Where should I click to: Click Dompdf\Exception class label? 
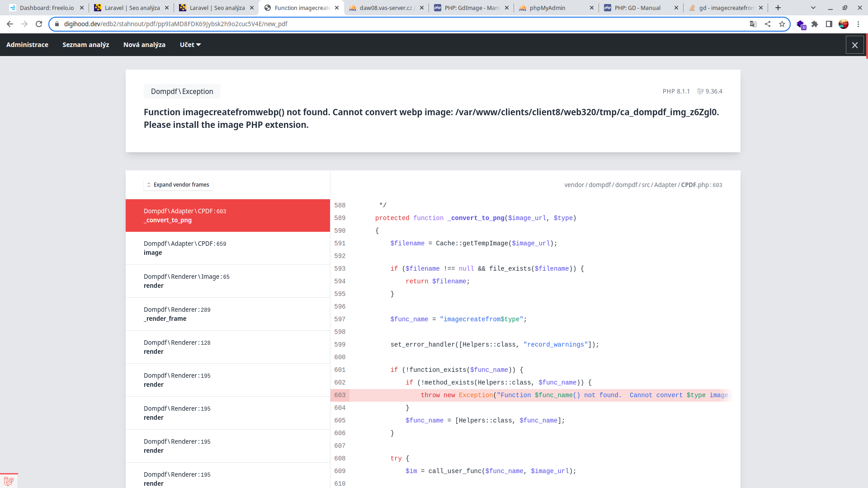[182, 91]
